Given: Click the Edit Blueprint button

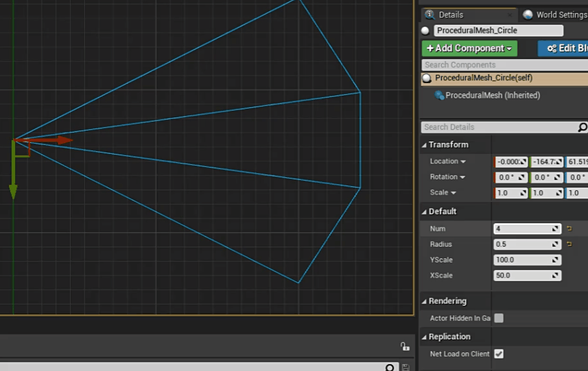Looking at the screenshot, I should pos(563,49).
